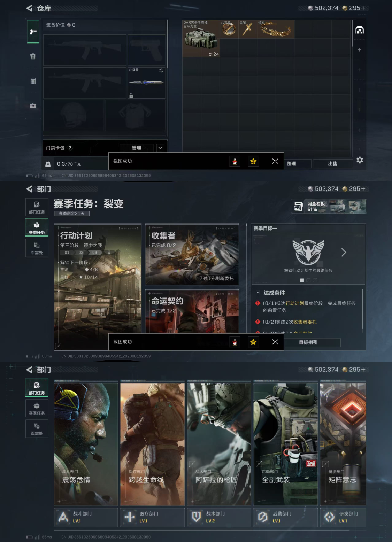
Task: Select stage 01 in 行动计划 progress
Action: (x=67, y=253)
